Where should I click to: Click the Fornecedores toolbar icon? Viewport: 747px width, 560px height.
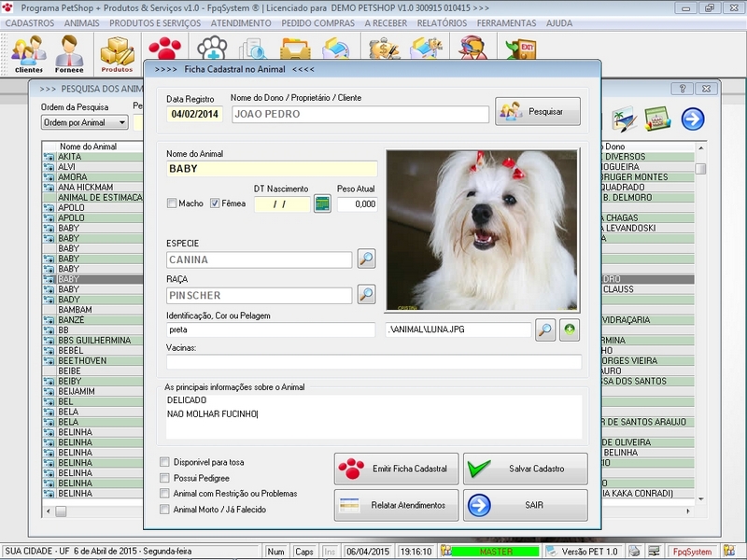coord(69,54)
